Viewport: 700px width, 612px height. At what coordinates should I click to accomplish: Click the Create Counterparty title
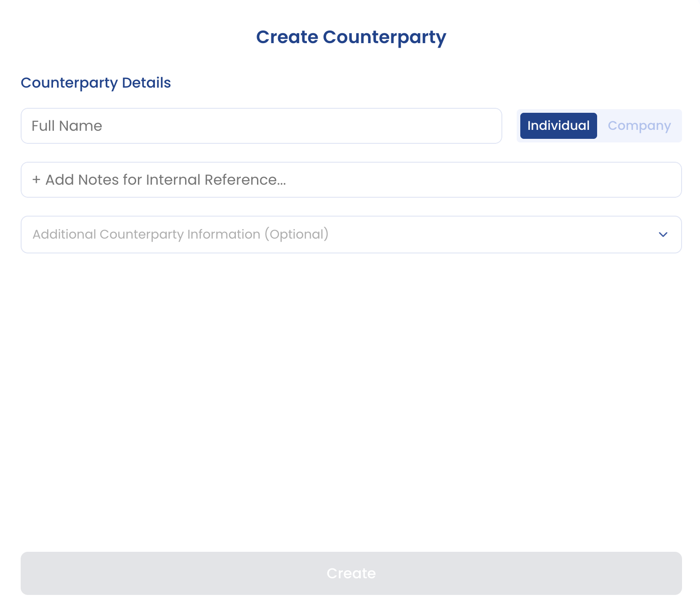(351, 37)
